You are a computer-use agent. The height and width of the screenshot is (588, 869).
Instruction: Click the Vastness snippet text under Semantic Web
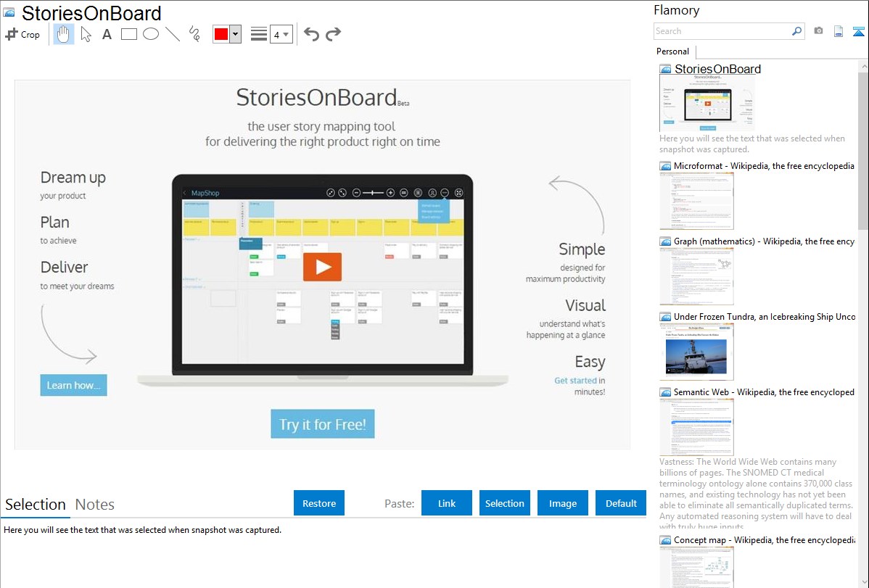(x=756, y=494)
